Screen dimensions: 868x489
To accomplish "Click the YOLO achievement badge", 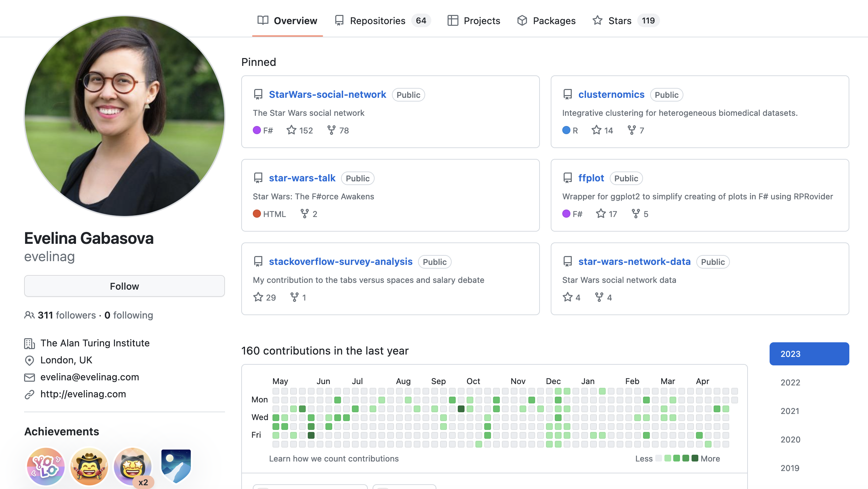I will (x=46, y=467).
